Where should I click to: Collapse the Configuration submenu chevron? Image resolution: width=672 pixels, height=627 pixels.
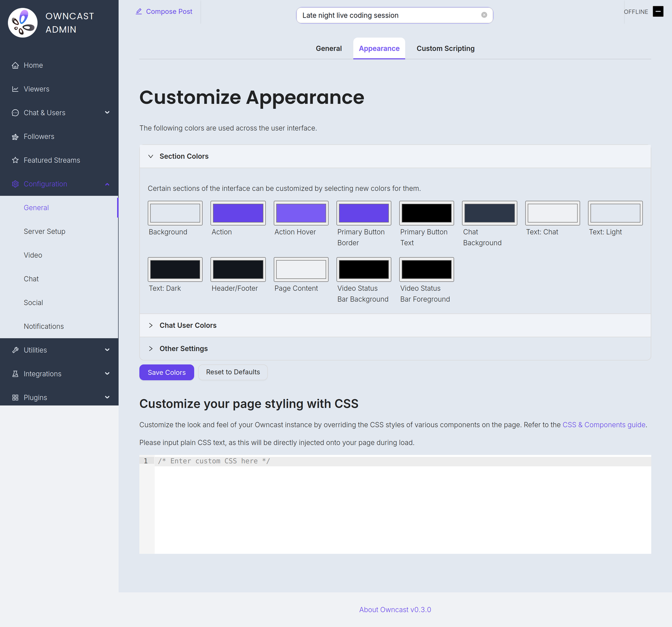(107, 184)
